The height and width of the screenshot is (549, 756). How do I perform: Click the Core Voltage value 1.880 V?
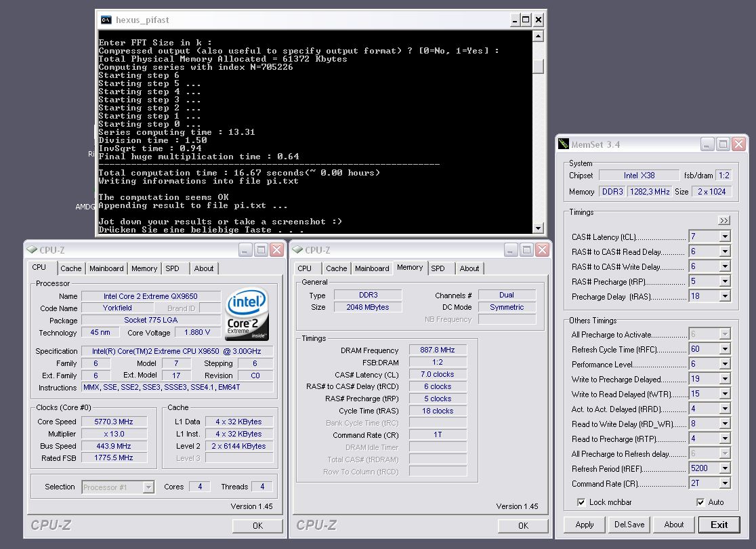click(x=197, y=332)
